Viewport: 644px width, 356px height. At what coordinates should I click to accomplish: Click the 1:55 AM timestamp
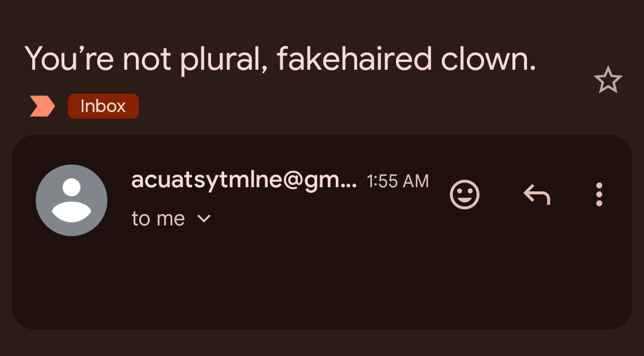(398, 181)
